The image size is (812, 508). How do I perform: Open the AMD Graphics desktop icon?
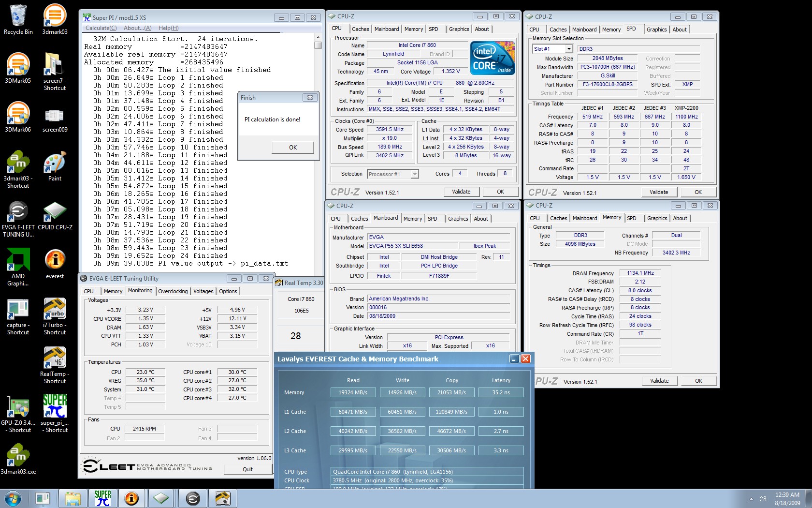(18, 267)
